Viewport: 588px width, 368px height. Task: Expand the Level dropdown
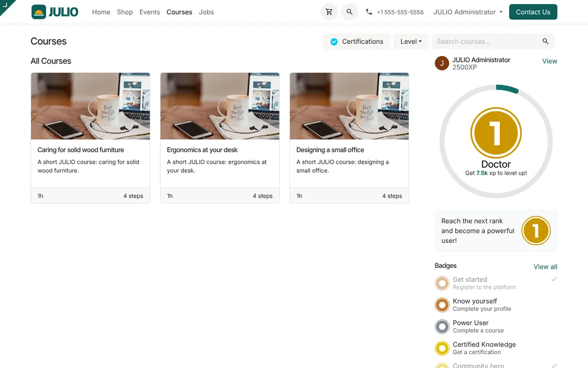coord(411,41)
